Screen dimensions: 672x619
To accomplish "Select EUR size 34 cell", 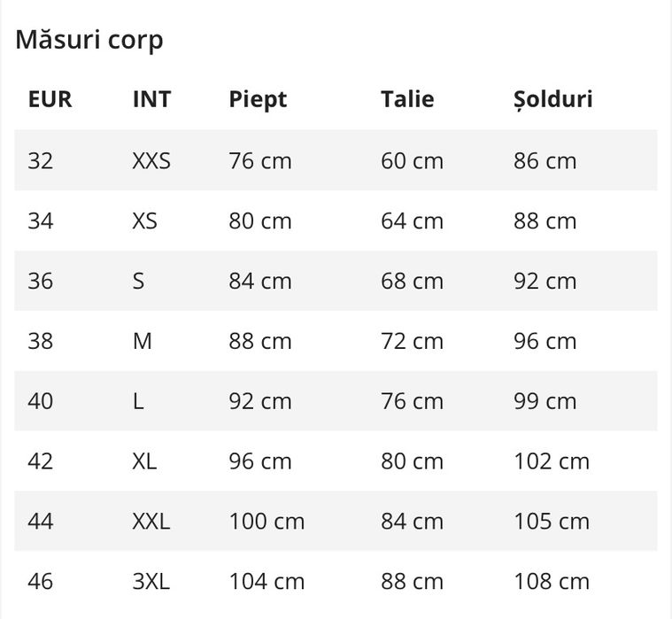I will pos(41,221).
